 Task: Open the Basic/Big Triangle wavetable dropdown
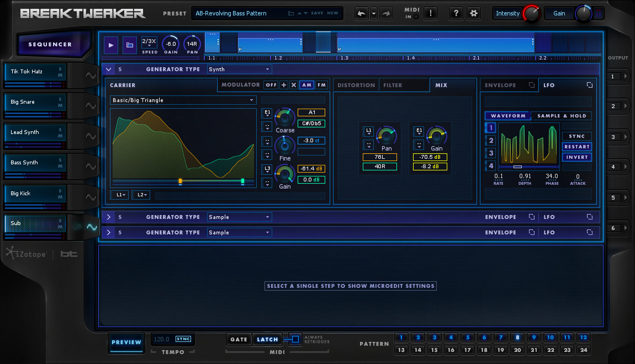(x=183, y=100)
